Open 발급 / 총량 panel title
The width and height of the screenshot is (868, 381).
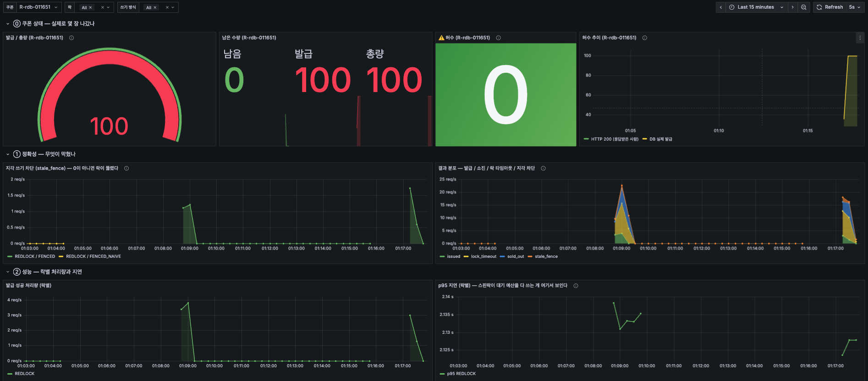pos(34,38)
